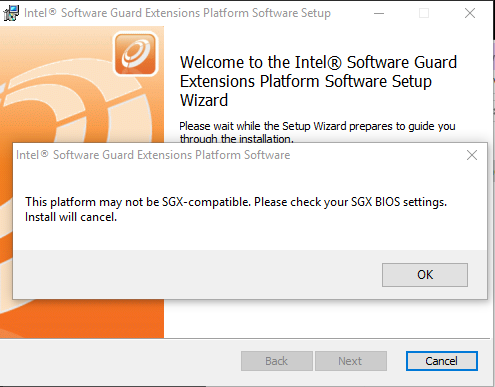Image resolution: width=495 pixels, height=387 pixels.
Task: Minimize the Setup wizard window
Action: coord(379,13)
